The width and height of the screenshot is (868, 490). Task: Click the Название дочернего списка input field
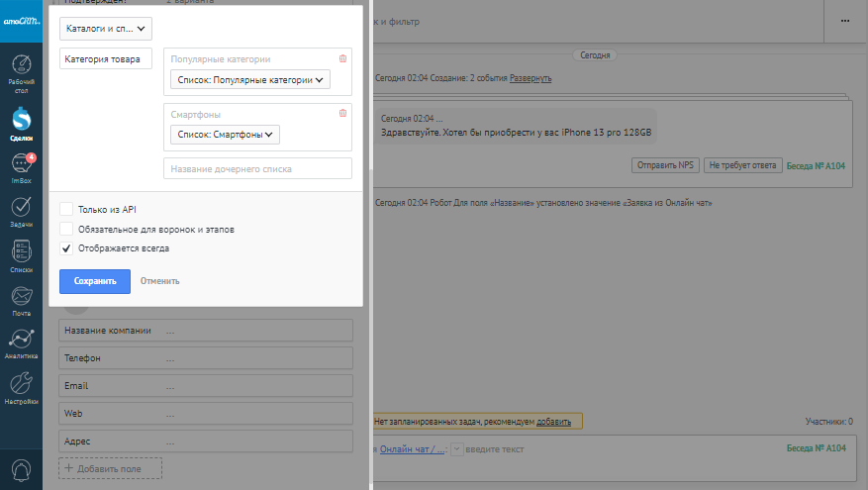[x=257, y=169]
